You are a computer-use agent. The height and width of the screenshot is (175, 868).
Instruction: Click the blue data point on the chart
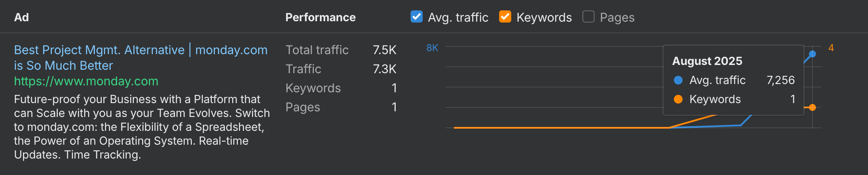click(x=812, y=54)
